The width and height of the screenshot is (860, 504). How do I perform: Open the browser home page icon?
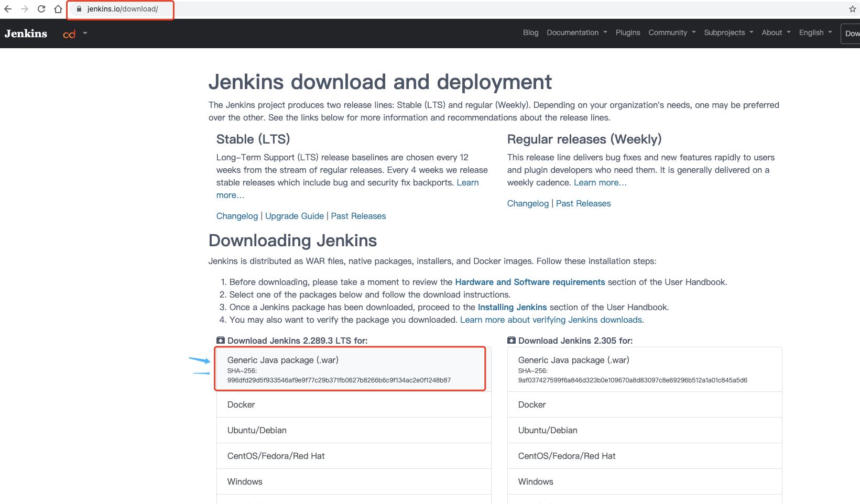[58, 9]
